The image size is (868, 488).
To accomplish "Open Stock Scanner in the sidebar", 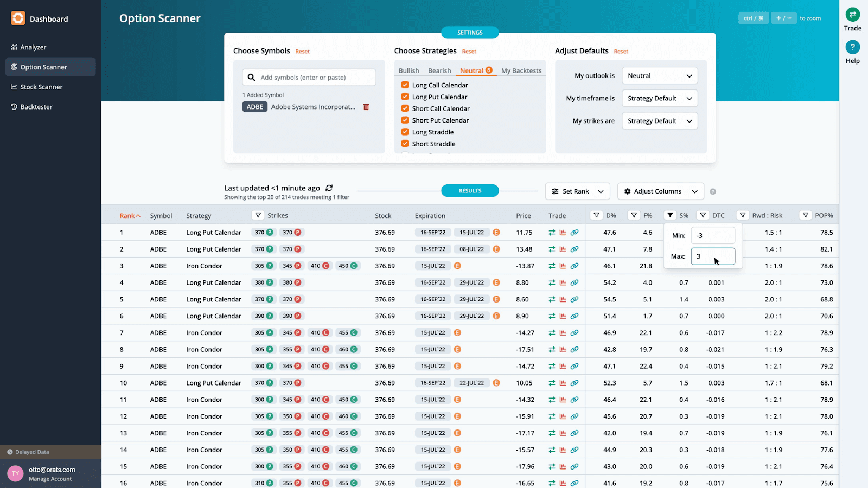I will (x=50, y=87).
